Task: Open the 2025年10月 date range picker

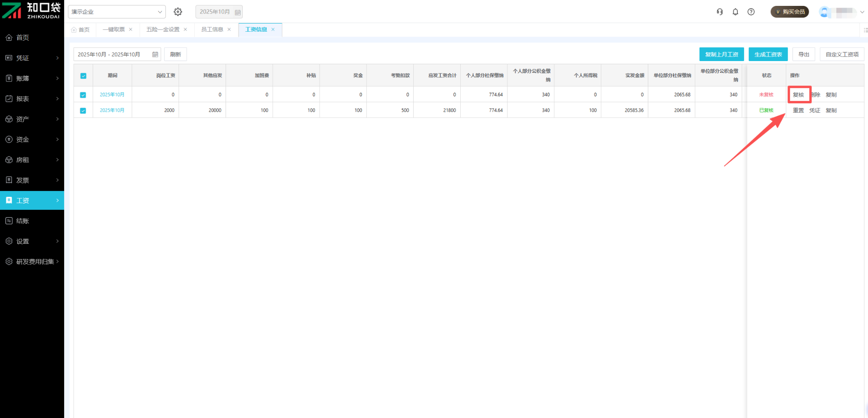Action: pyautogui.click(x=117, y=54)
